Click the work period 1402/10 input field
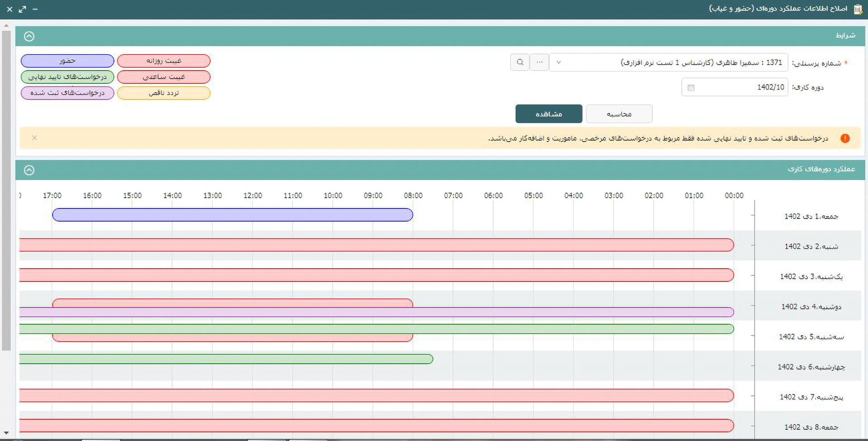The width and height of the screenshot is (868, 441). tap(741, 87)
